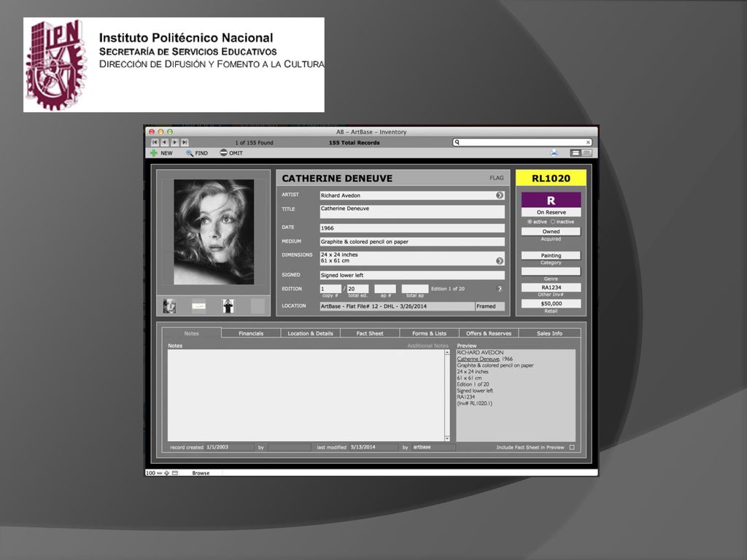747x560 pixels.
Task: Click the yellow RL1020 inventory number
Action: point(551,178)
